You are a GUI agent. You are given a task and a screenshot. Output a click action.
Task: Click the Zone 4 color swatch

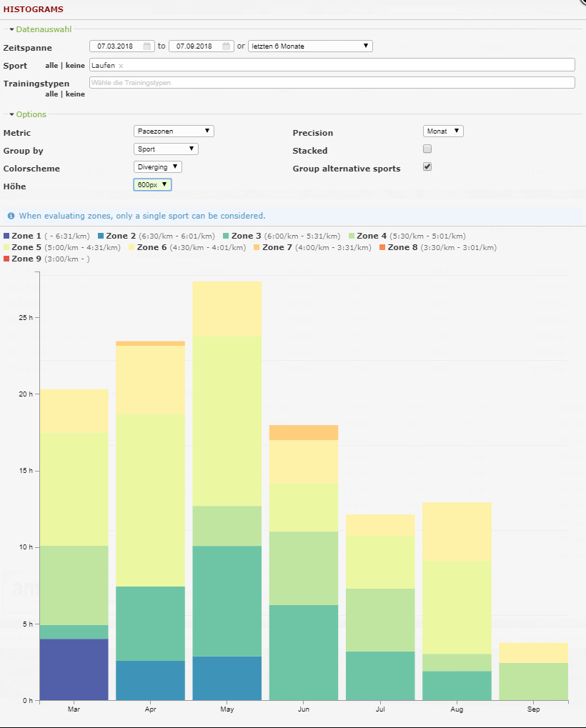click(352, 236)
